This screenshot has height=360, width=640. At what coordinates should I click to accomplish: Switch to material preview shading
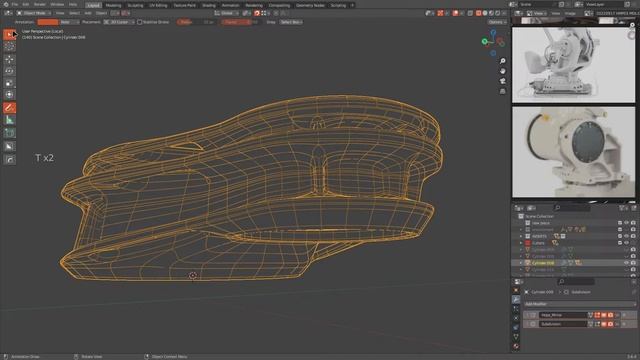(491, 13)
